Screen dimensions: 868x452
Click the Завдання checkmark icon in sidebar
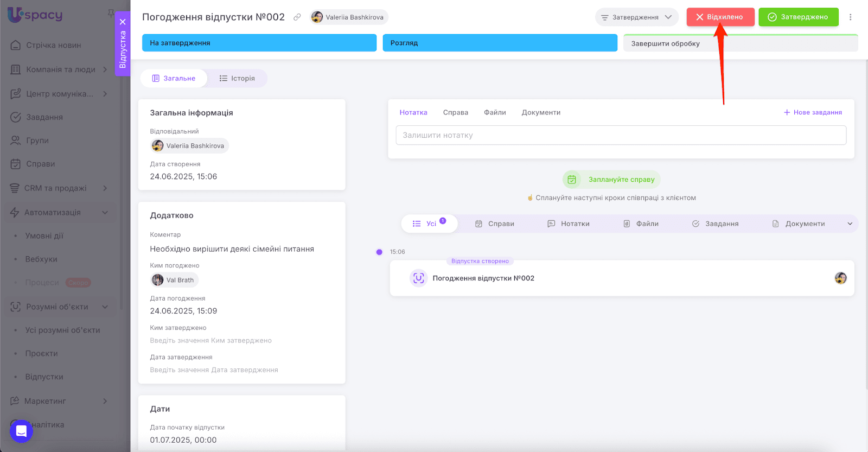16,117
